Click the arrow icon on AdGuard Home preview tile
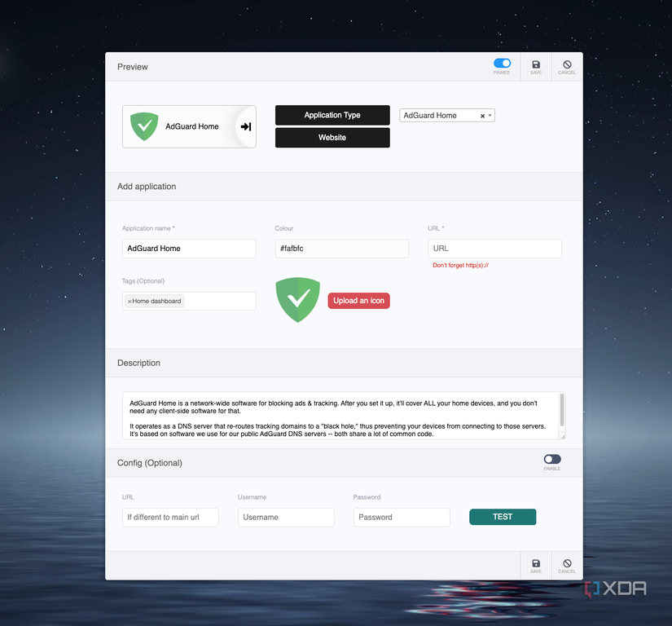The width and height of the screenshot is (672, 626). 246,126
